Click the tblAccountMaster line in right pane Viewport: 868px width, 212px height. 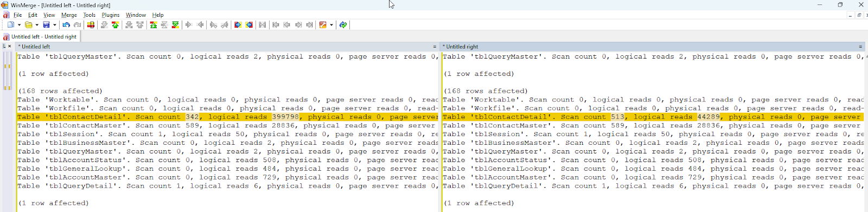pos(653,178)
